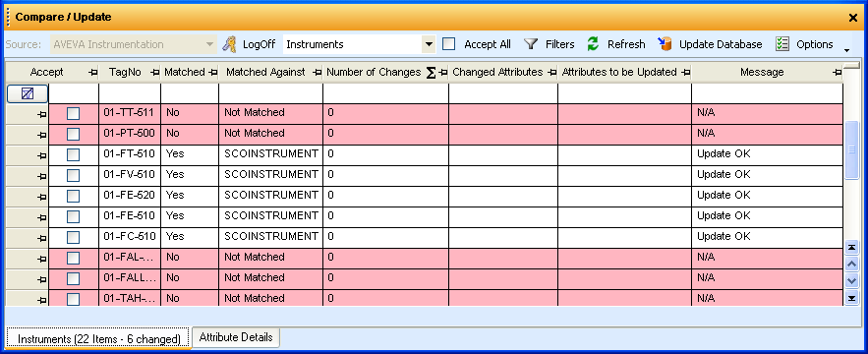Viewport: 868px width, 354px height.
Task: Pin the TagNo column header
Action: pos(155,73)
